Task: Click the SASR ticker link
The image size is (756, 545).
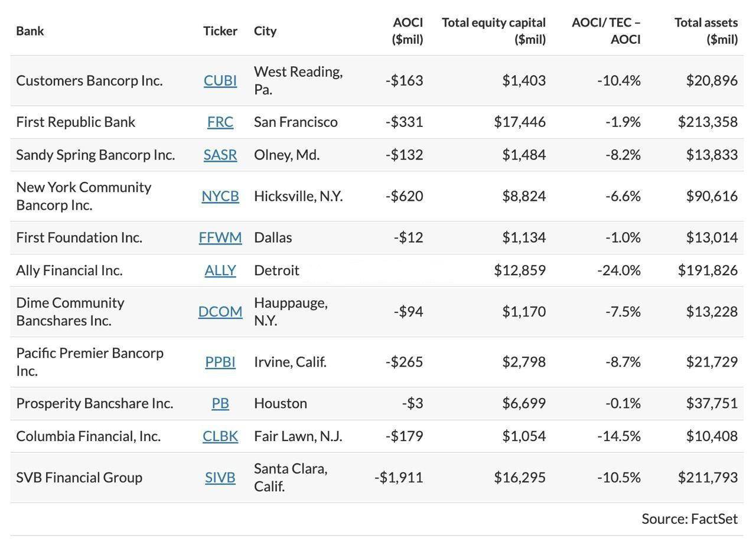Action: coord(220,155)
